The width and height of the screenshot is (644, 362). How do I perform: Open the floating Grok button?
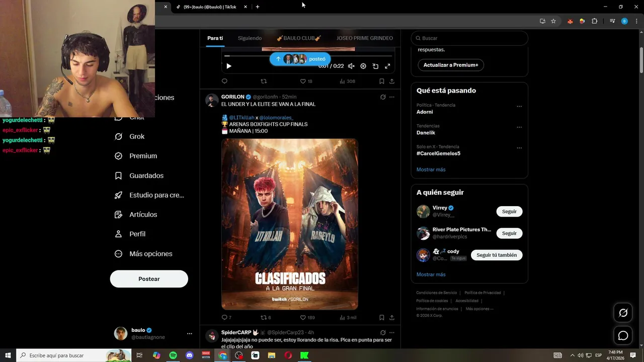pos(623,313)
